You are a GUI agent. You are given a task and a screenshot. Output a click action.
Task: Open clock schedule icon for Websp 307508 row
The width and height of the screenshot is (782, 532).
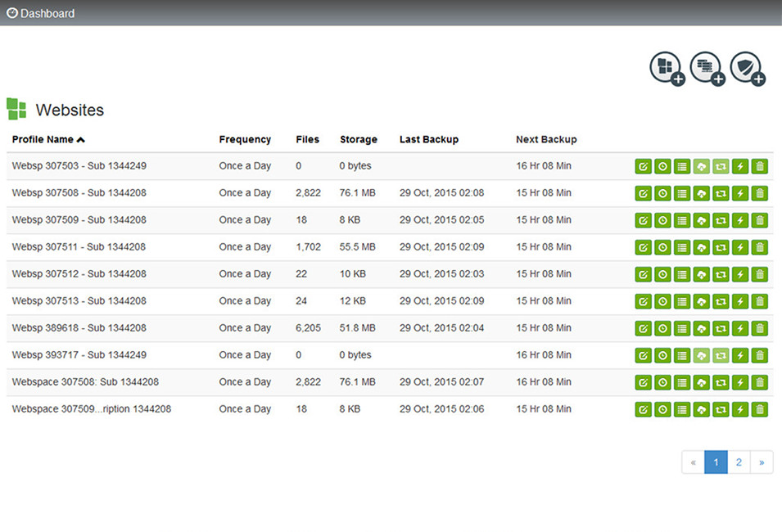pos(662,194)
